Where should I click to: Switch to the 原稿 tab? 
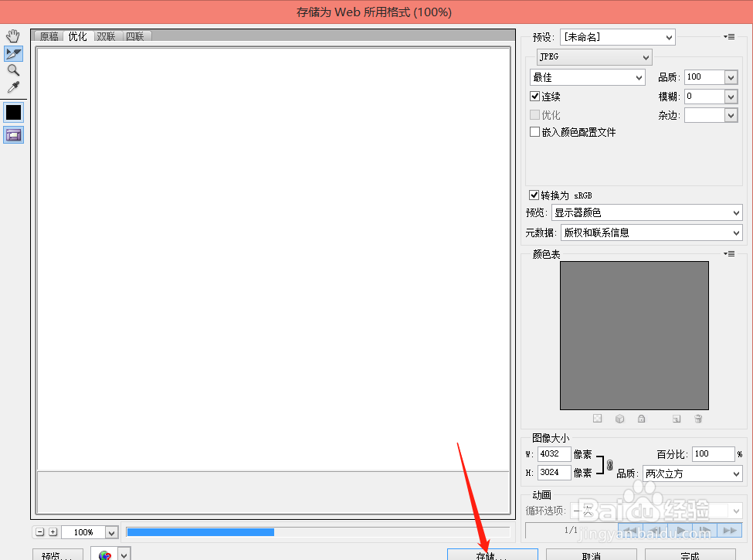(49, 36)
